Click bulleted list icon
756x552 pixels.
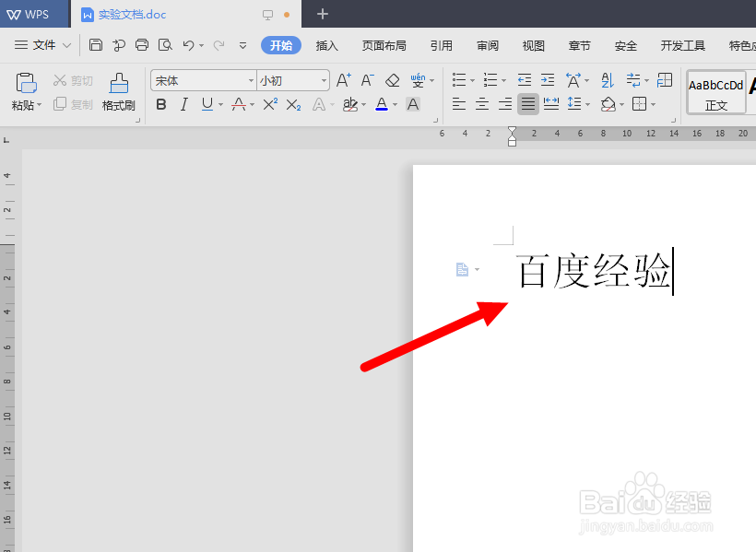[459, 80]
